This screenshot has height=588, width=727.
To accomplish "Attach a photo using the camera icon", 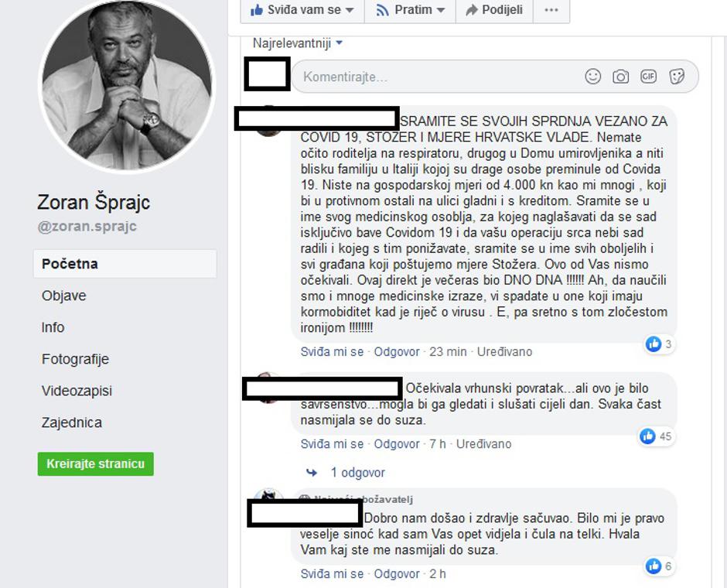I will [620, 77].
